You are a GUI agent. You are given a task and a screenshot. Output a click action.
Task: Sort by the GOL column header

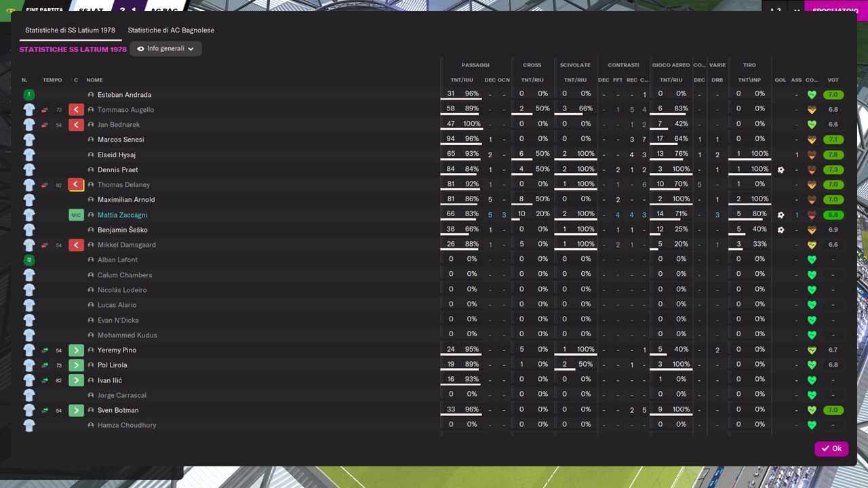tap(781, 80)
